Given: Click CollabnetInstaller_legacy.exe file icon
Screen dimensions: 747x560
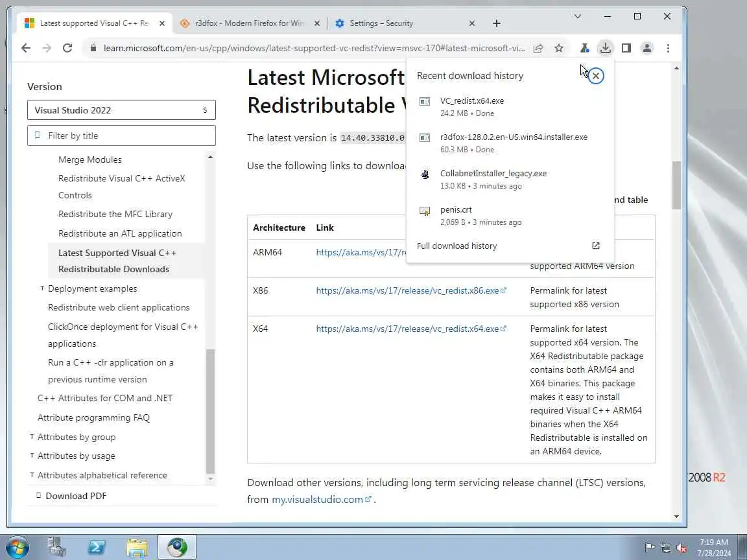Looking at the screenshot, I should point(425,174).
